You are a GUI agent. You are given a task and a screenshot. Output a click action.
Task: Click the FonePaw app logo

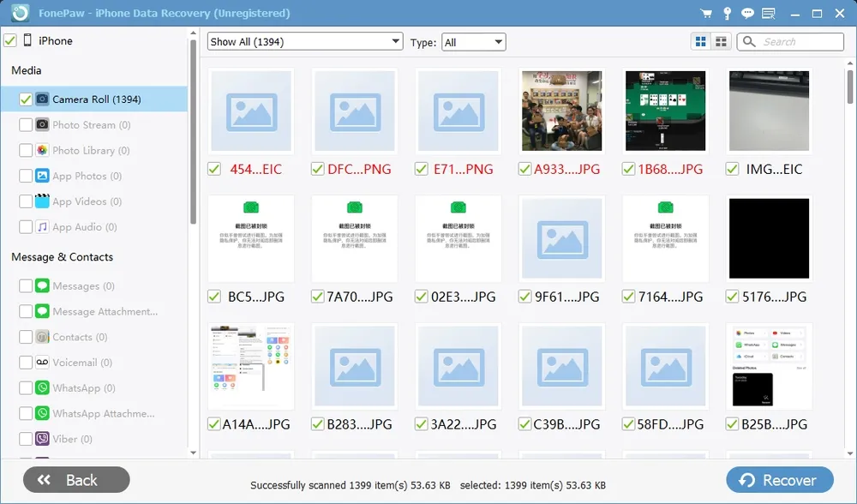[21, 13]
